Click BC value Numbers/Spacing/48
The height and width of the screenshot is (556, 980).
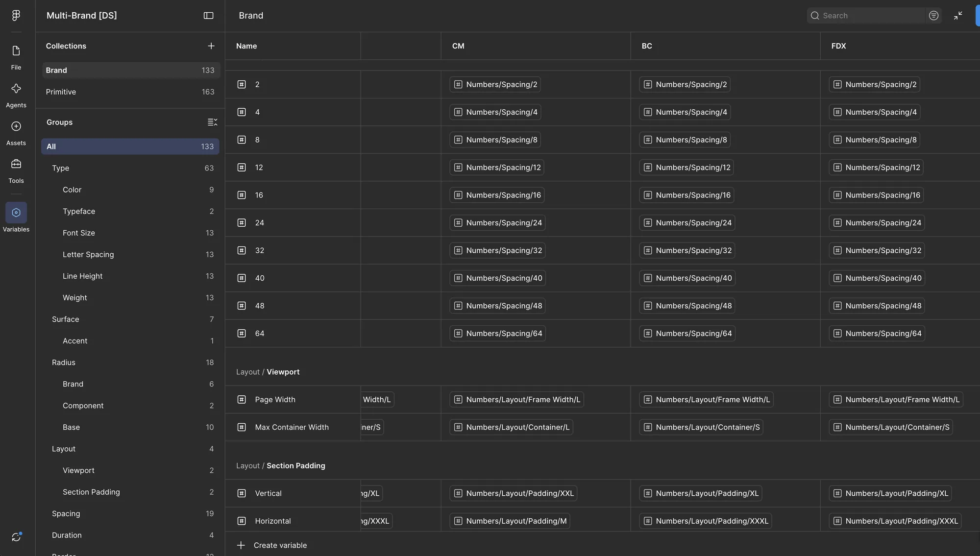click(687, 306)
